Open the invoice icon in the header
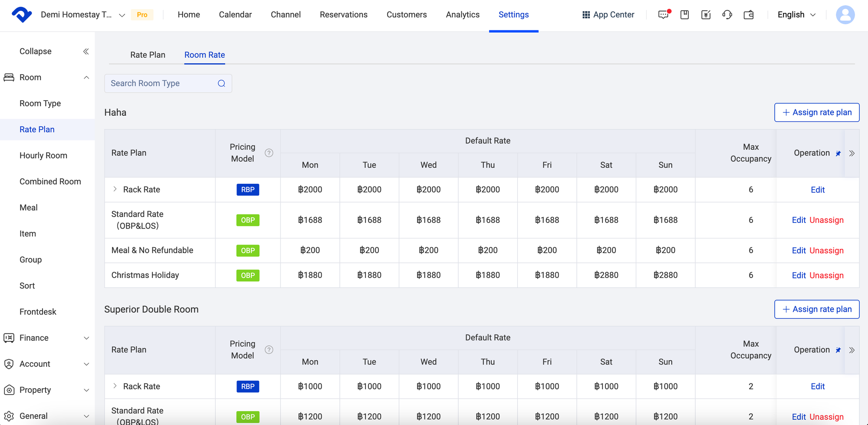Screen dimensions: 868x425 [706, 14]
